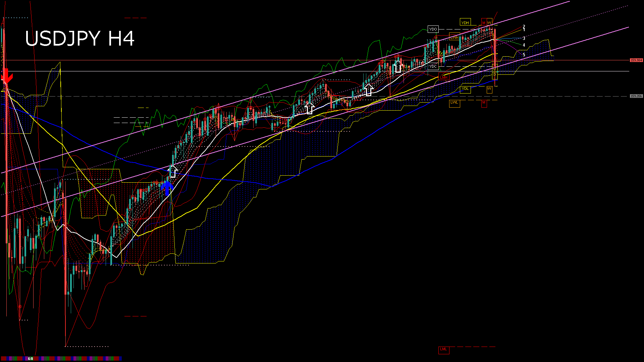The image size is (644, 362).
Task: Select the LWL level label
Action: click(454, 103)
